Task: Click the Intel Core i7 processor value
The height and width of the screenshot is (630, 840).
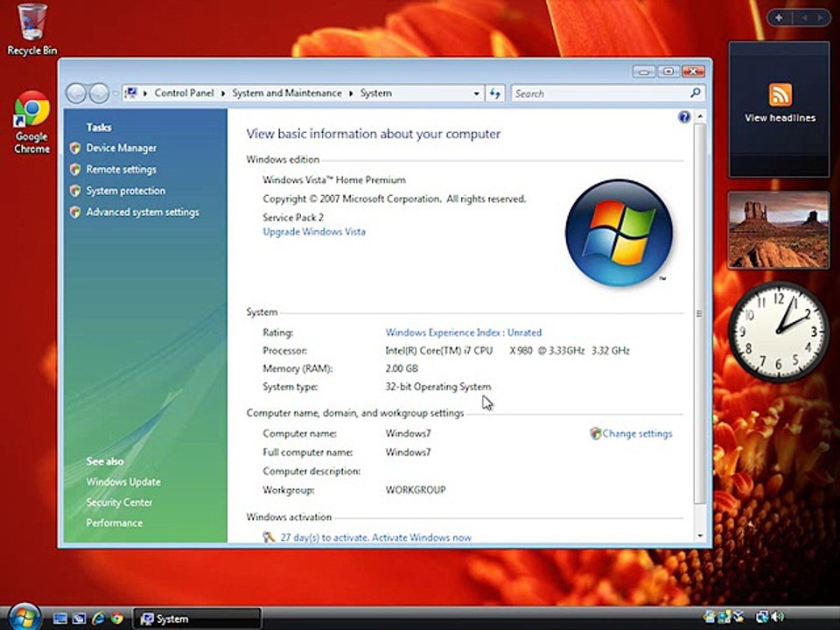Action: pyautogui.click(x=507, y=351)
